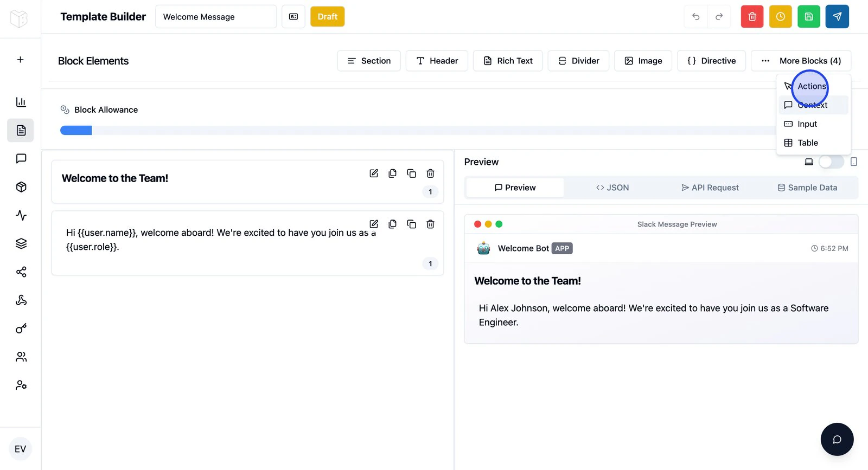The width and height of the screenshot is (868, 470).
Task: Add a Section block
Action: coord(369,61)
